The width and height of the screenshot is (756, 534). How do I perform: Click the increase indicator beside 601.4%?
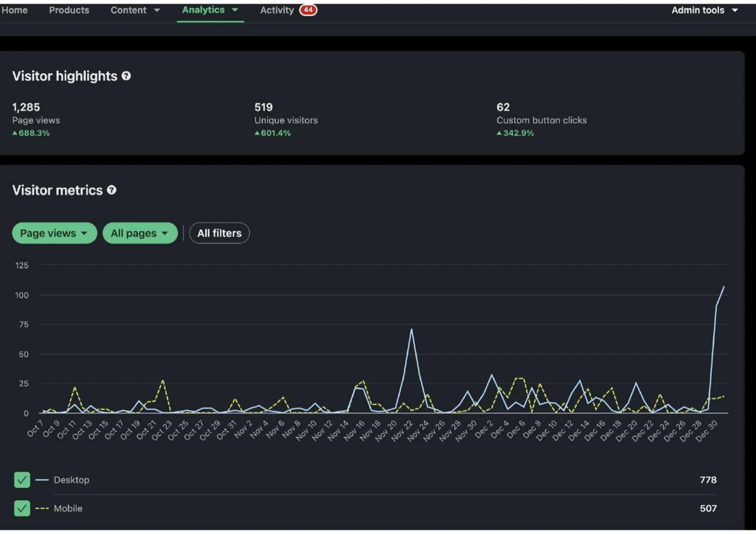(257, 133)
